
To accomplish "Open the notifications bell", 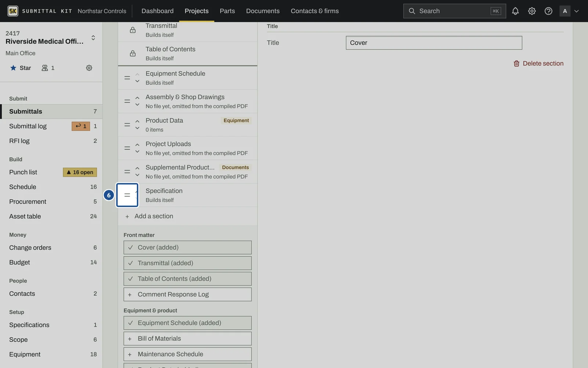I will pyautogui.click(x=515, y=11).
